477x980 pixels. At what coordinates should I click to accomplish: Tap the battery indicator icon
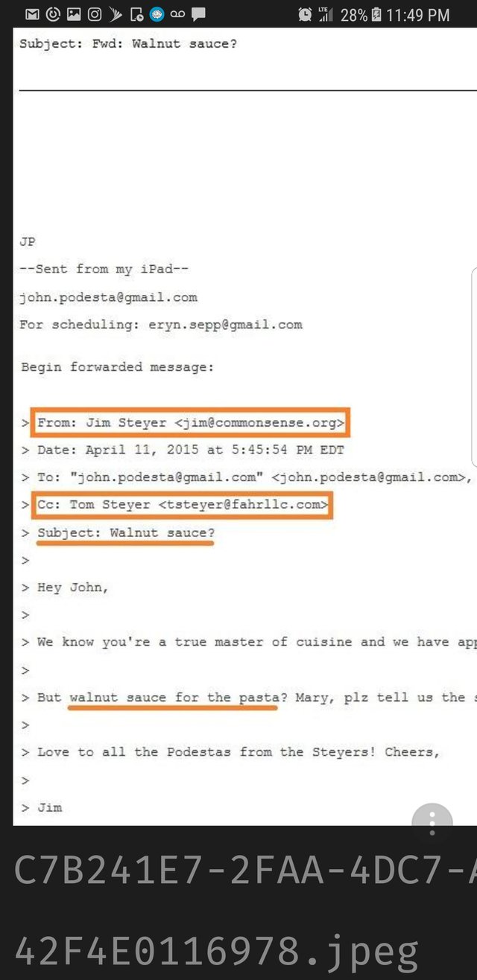coord(376,14)
